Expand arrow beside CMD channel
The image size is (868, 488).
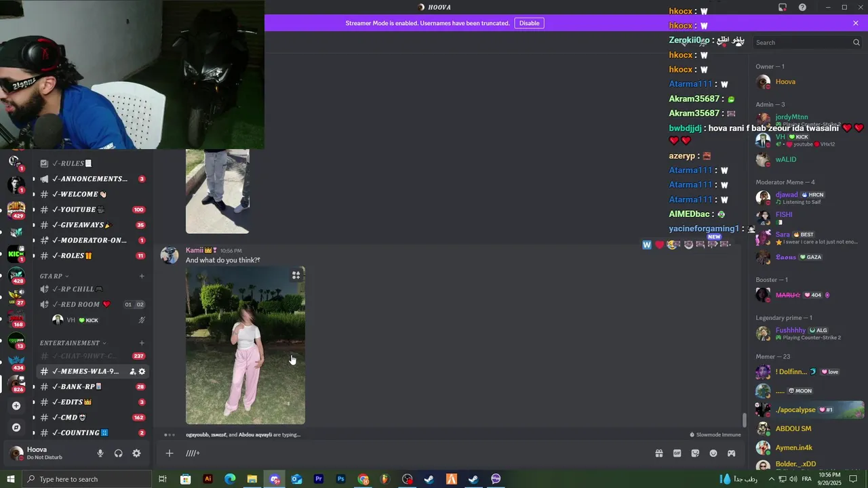33,418
